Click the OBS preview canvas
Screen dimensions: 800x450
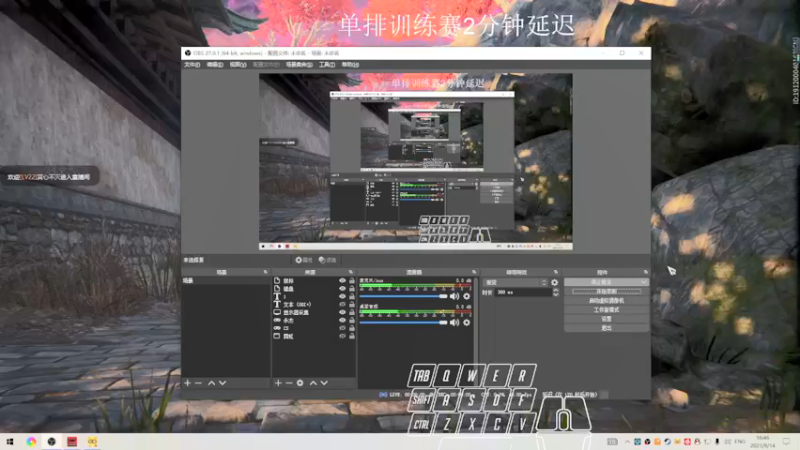pos(416,161)
